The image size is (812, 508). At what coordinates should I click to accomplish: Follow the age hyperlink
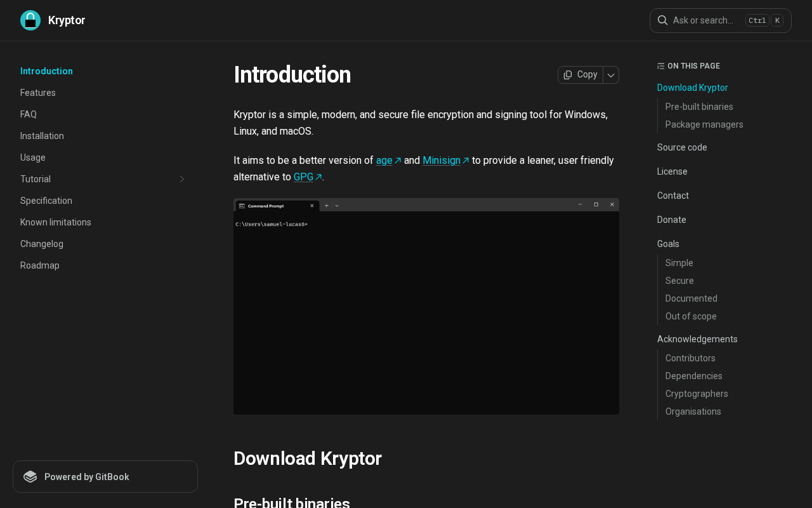click(x=384, y=161)
